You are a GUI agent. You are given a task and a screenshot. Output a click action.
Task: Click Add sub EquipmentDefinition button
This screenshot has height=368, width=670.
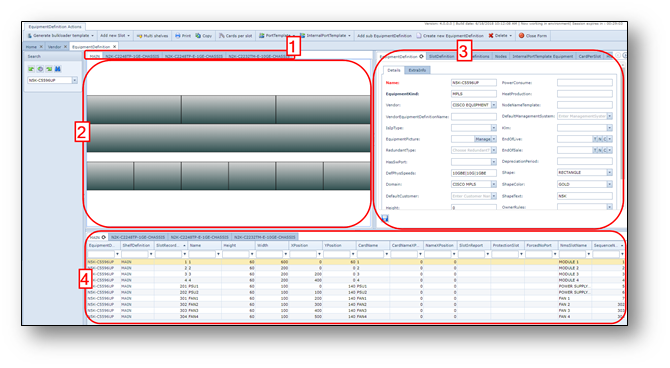click(384, 36)
